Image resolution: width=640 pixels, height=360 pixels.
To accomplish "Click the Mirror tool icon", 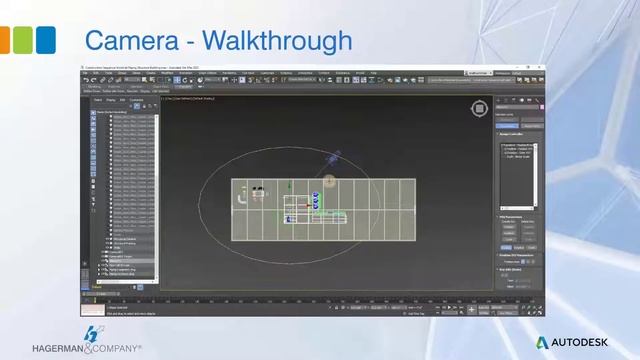I will coord(321,80).
